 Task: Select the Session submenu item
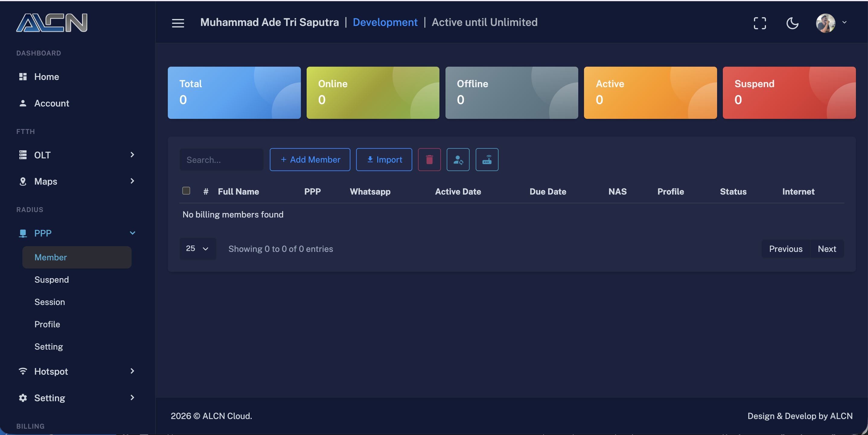pos(49,302)
